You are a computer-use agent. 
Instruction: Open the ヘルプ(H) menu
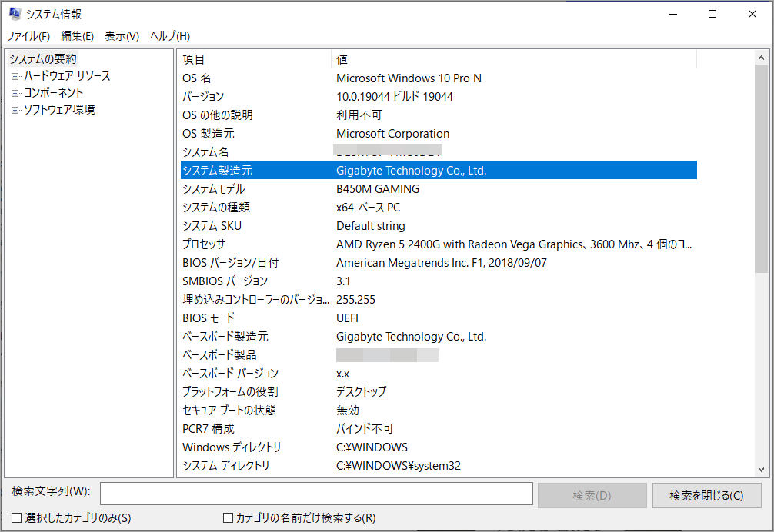click(x=170, y=36)
